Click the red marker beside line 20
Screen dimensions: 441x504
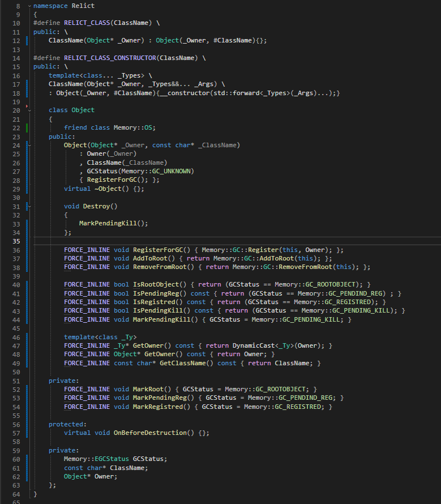[x=27, y=106]
